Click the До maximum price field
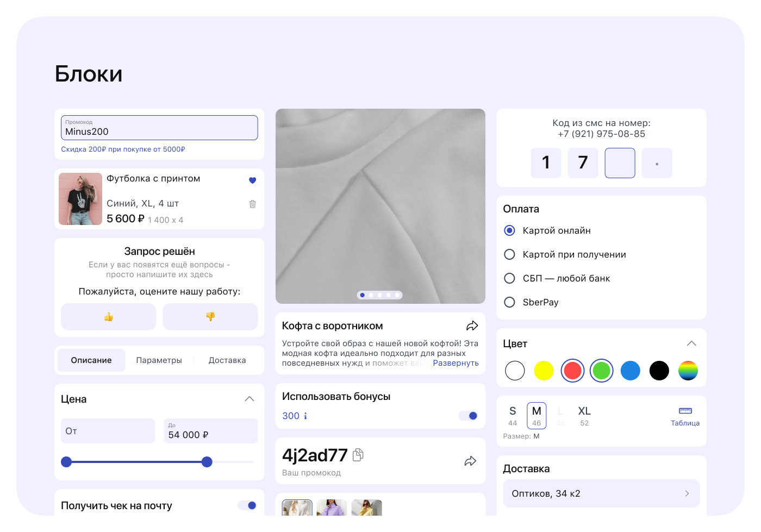Screen dimensions: 761x532 pos(211,431)
